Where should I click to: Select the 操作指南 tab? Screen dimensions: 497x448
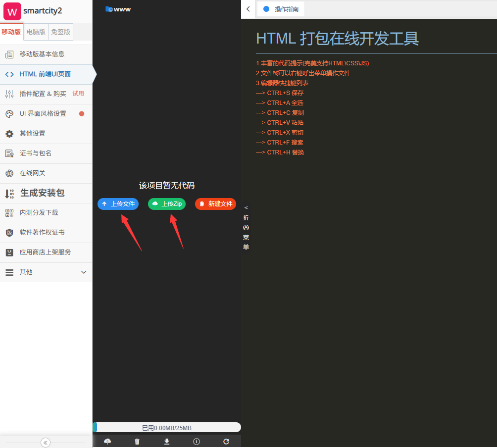coord(281,9)
